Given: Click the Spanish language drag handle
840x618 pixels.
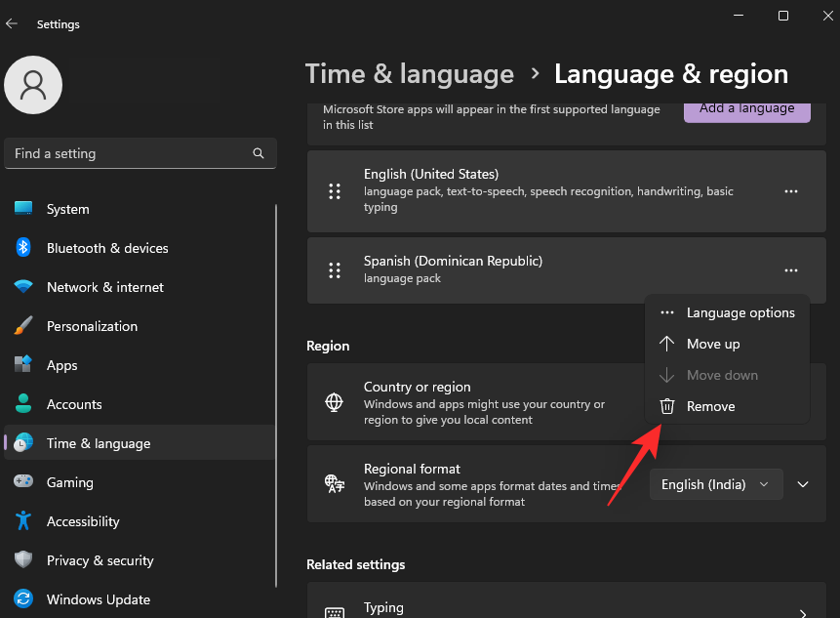Looking at the screenshot, I should 335,270.
